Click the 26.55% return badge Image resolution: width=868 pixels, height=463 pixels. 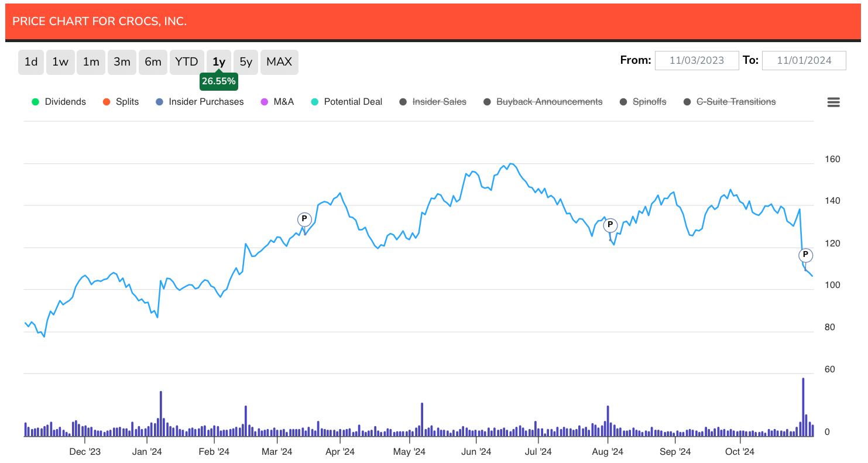point(219,81)
